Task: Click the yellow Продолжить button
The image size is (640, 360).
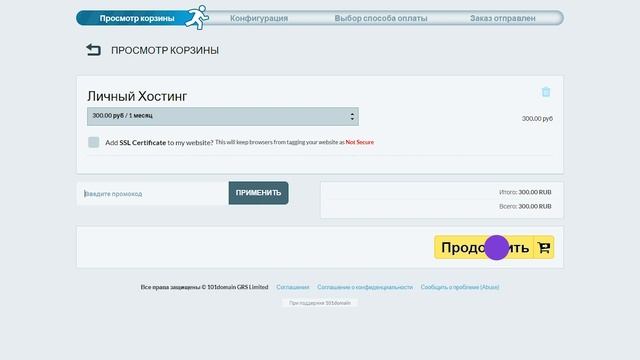Action: (494, 247)
